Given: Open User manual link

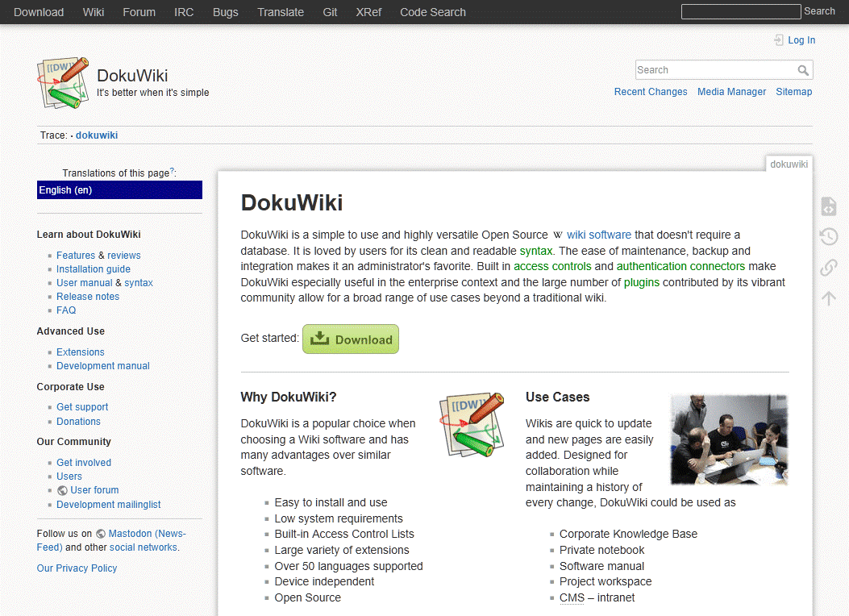Looking at the screenshot, I should pos(85,282).
